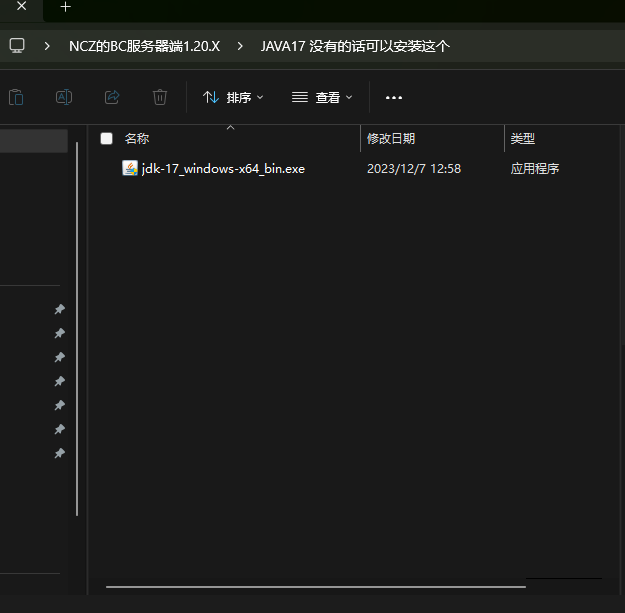This screenshot has width=625, height=613.
Task: Add a new Explorer tab
Action: coord(65,7)
